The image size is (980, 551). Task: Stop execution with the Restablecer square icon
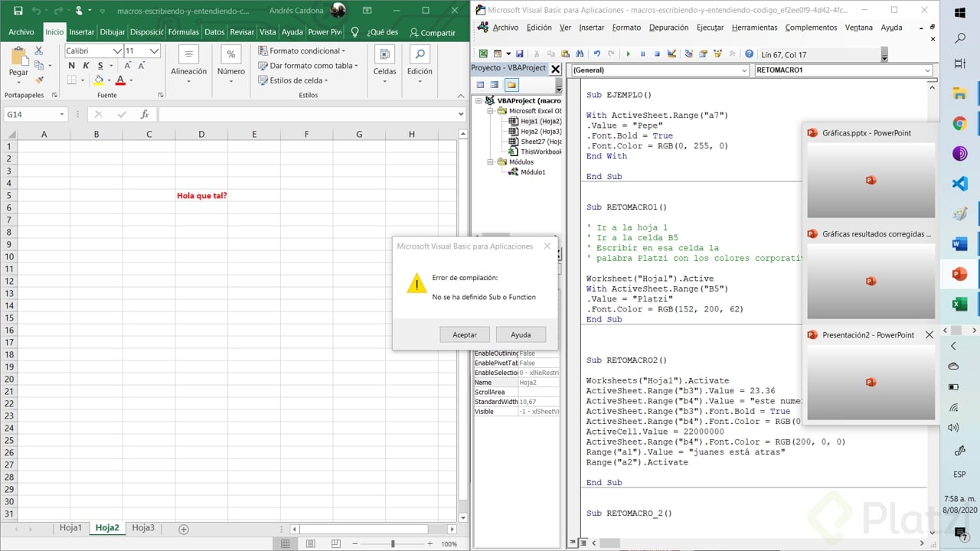[x=656, y=54]
